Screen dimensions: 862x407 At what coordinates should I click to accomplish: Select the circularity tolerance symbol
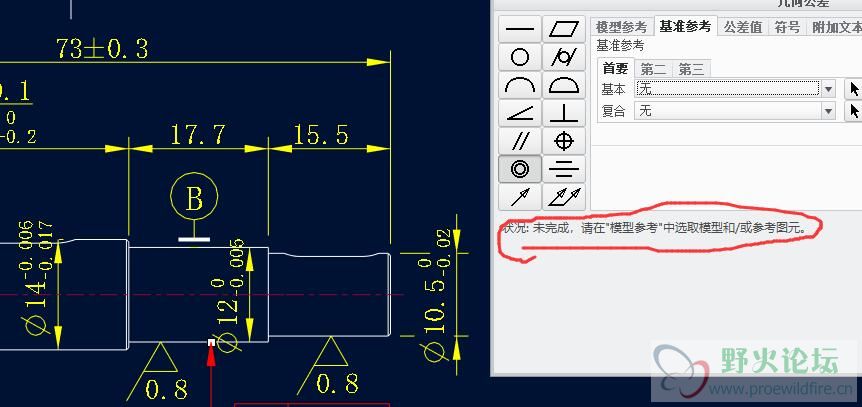click(x=520, y=57)
